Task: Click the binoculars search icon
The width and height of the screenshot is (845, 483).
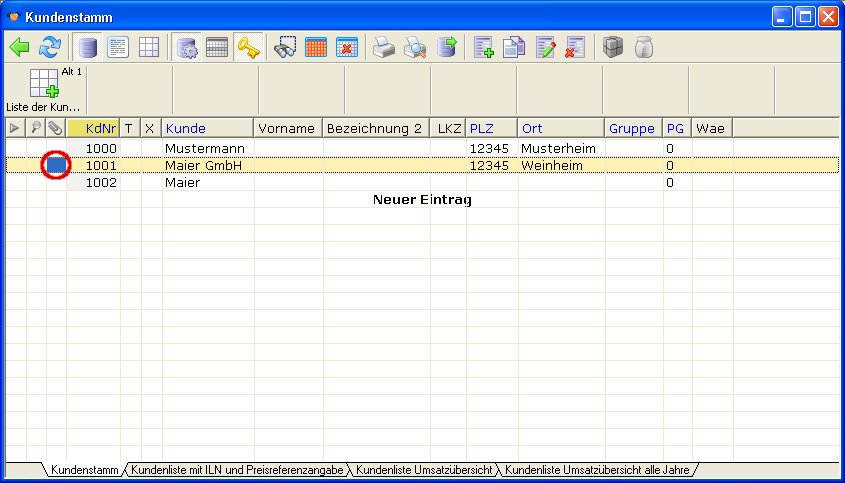Action: click(286, 47)
